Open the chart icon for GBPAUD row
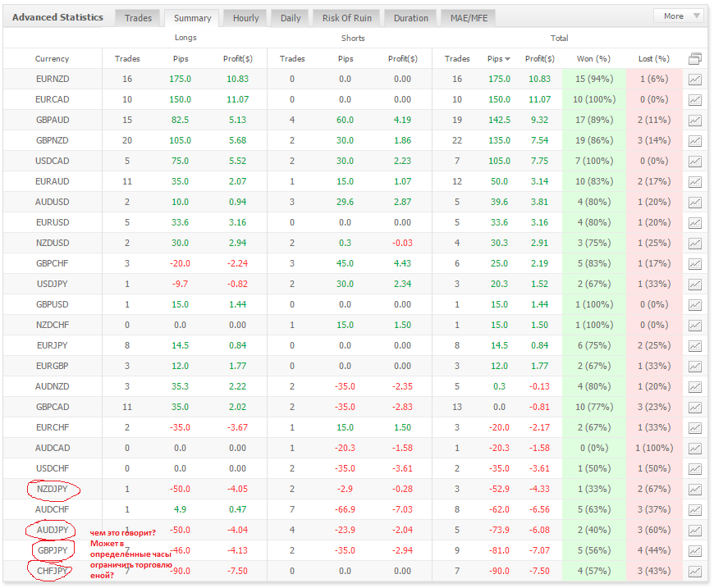714x588 pixels. tap(694, 121)
